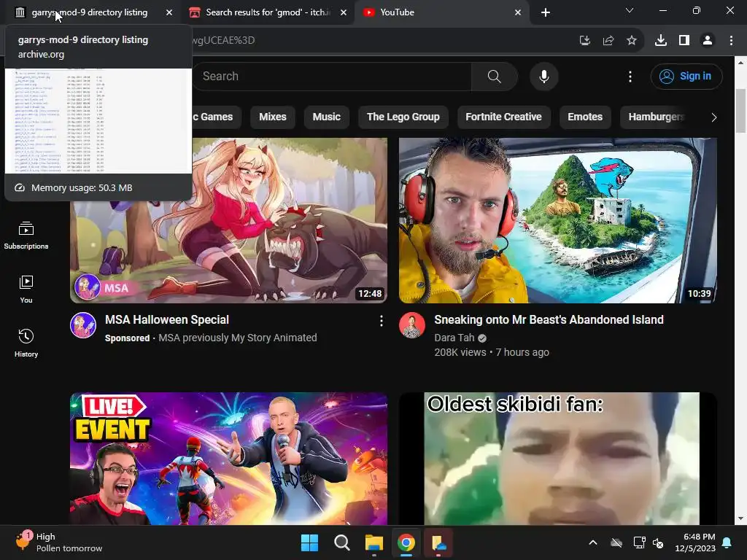Open the taskbar clock and date
Screen dimensions: 747x560
[695, 542]
